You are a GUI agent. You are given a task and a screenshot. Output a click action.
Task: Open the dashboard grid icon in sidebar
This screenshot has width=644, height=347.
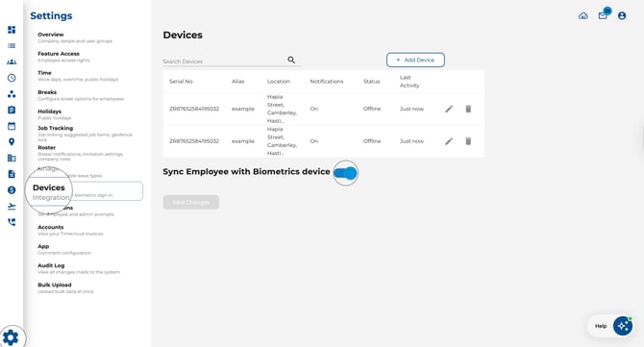(x=12, y=30)
